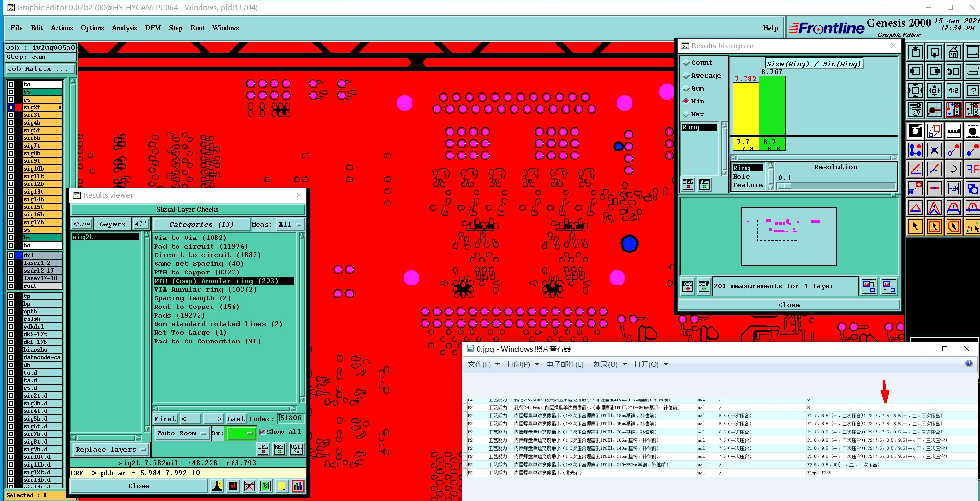Click the DEL icon in Results histogram

coord(688,286)
